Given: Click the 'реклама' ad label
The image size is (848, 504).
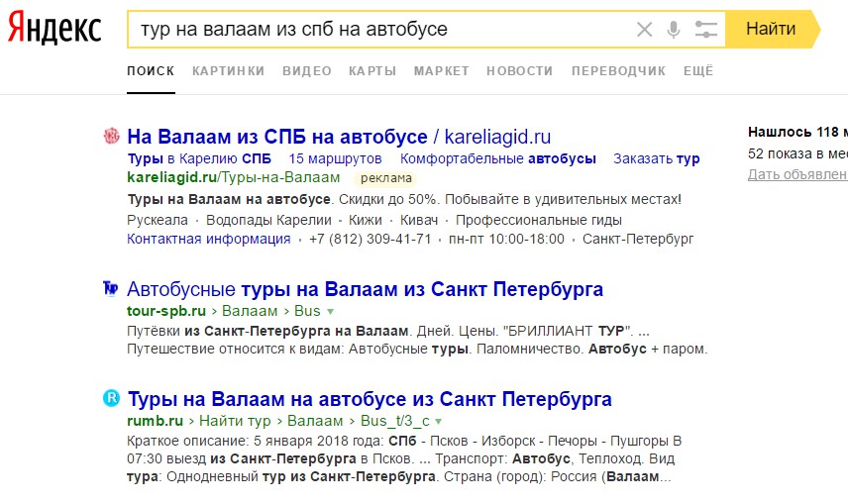Looking at the screenshot, I should [x=386, y=178].
